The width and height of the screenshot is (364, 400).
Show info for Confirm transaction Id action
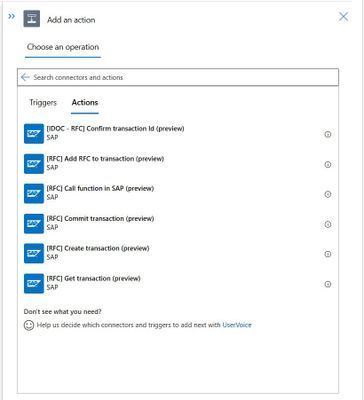click(x=328, y=134)
